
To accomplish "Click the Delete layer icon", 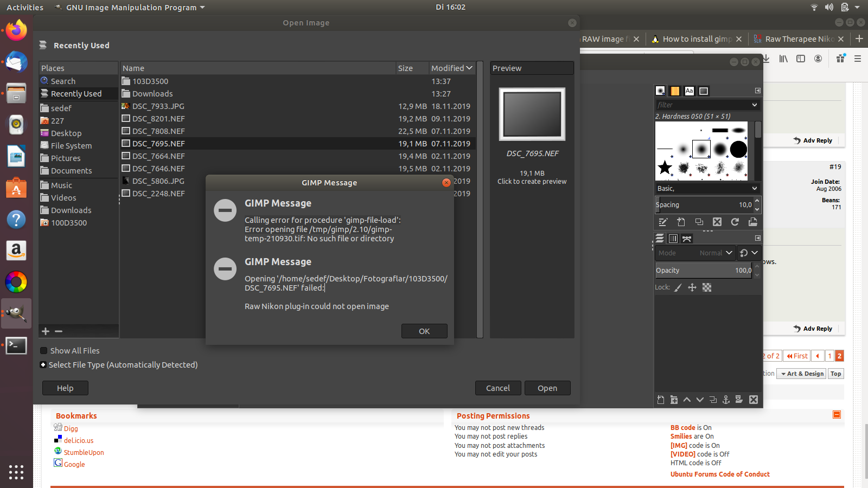I will pos(754,400).
